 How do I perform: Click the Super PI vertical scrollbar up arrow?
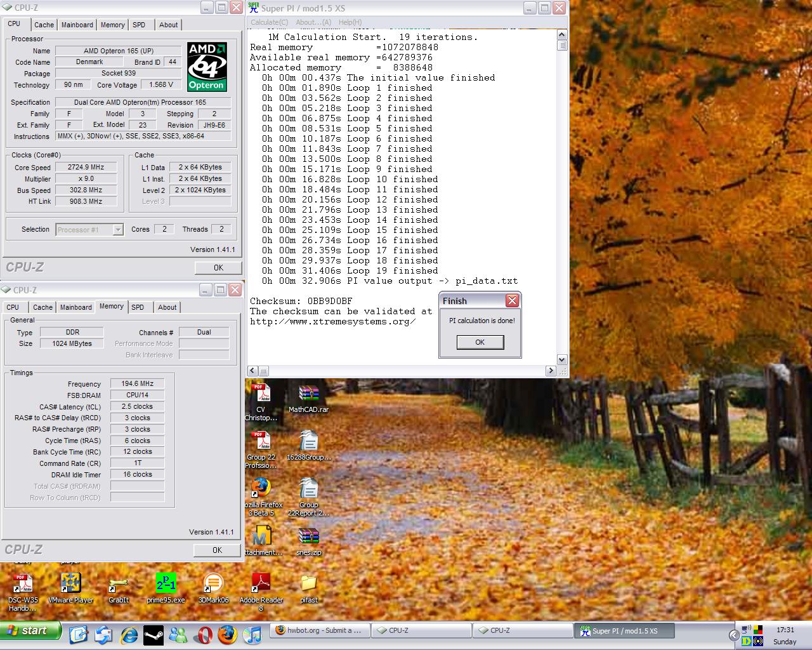pyautogui.click(x=561, y=35)
